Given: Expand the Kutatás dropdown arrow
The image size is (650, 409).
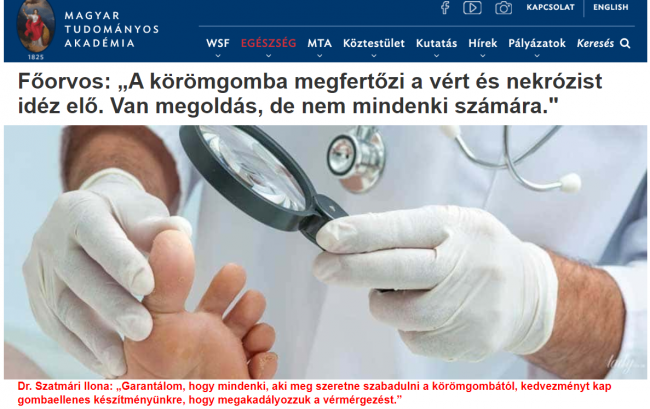Looking at the screenshot, I should [437, 56].
